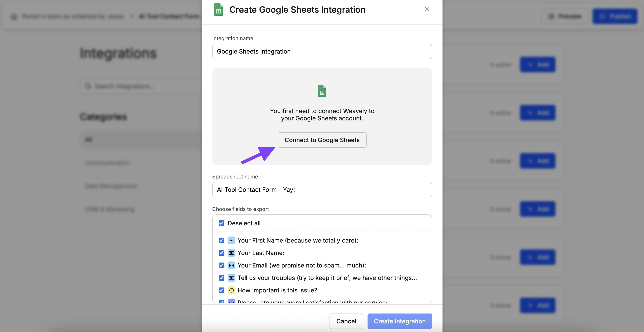Select the Data Management category
Viewport: 644px width, 332px height.
(111, 186)
